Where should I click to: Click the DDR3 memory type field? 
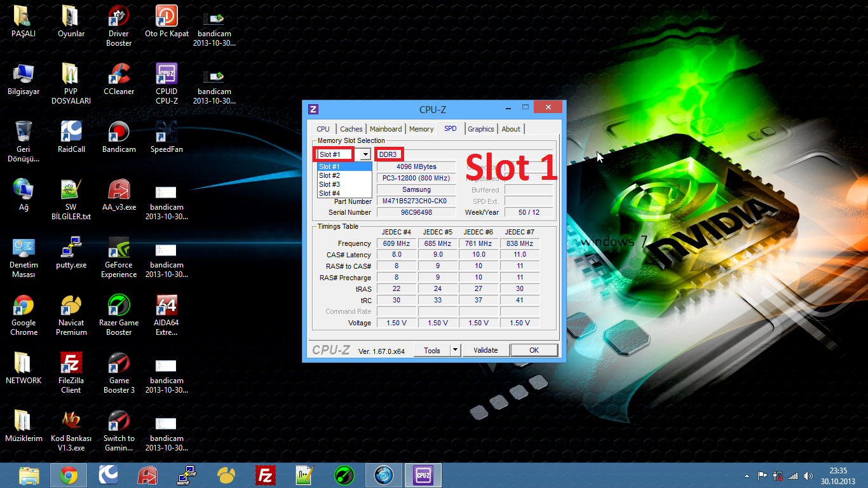[x=388, y=154]
